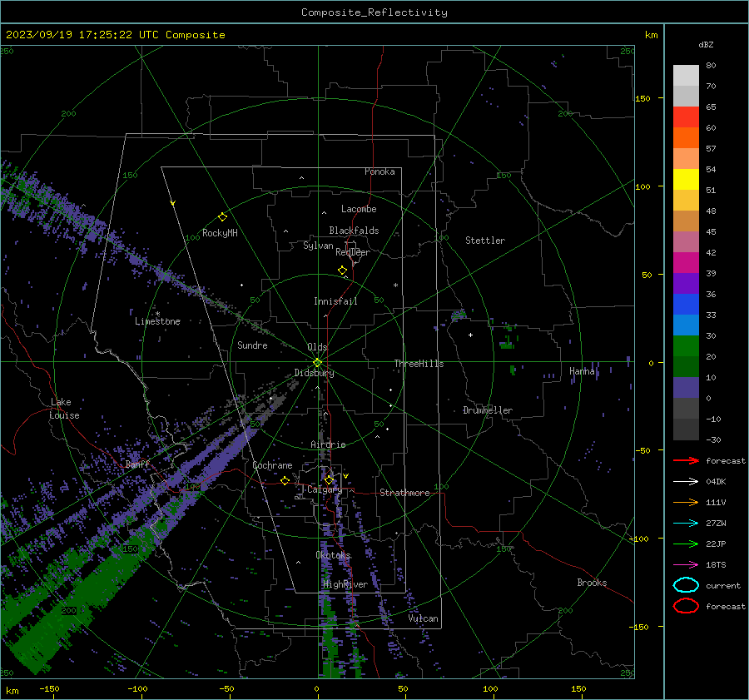Screen dimensions: 749x700
Task: Click the Drumheller label
Action: [x=488, y=410]
